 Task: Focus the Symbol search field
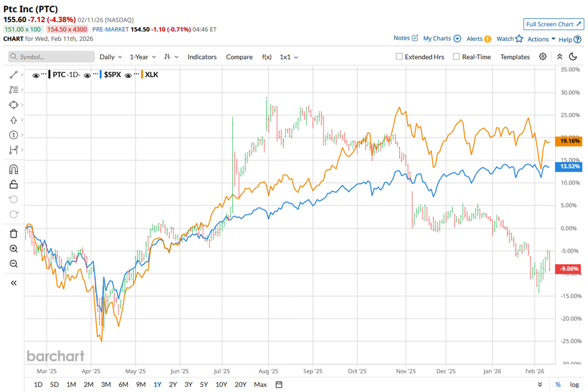(x=51, y=57)
